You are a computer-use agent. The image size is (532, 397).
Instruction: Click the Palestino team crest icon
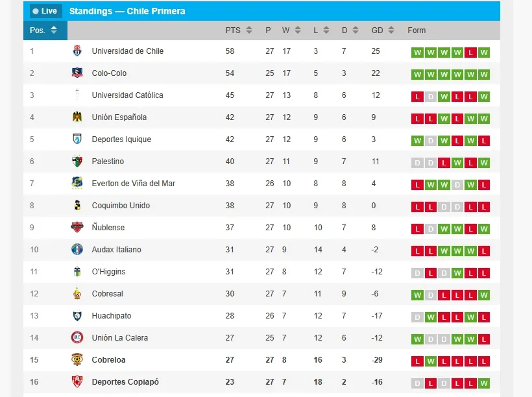pos(77,162)
